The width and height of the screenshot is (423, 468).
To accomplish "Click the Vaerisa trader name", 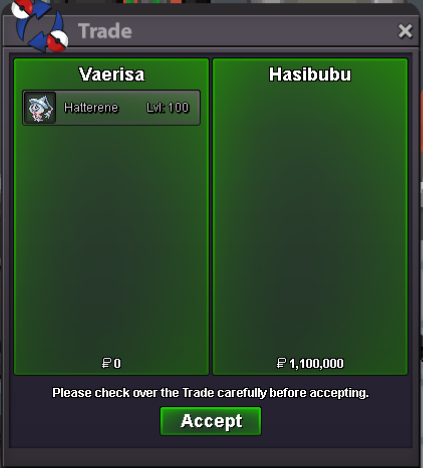I will point(112,74).
